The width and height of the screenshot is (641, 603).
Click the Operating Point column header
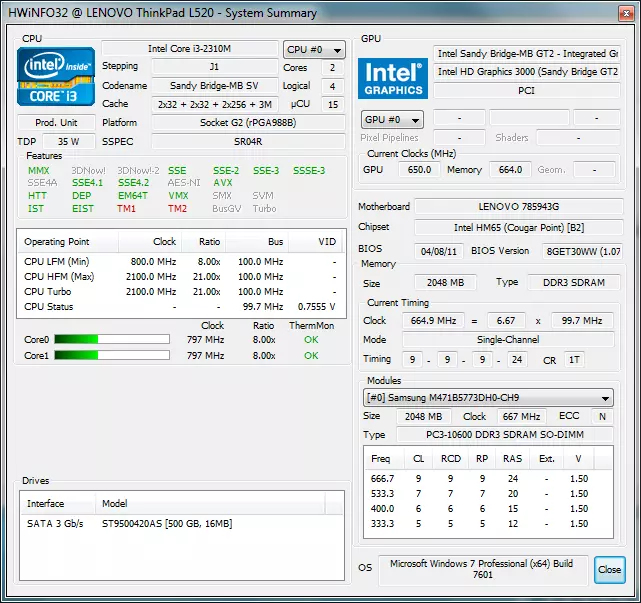pyautogui.click(x=68, y=242)
